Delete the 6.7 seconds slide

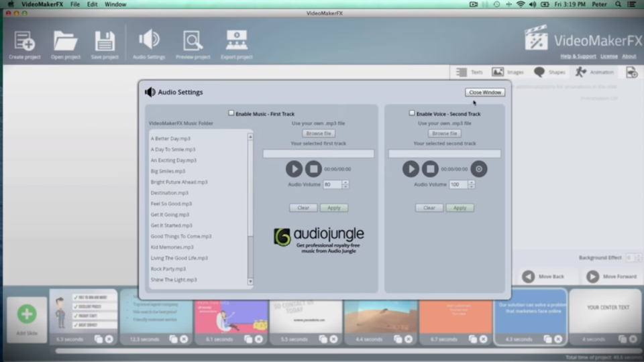click(x=484, y=339)
